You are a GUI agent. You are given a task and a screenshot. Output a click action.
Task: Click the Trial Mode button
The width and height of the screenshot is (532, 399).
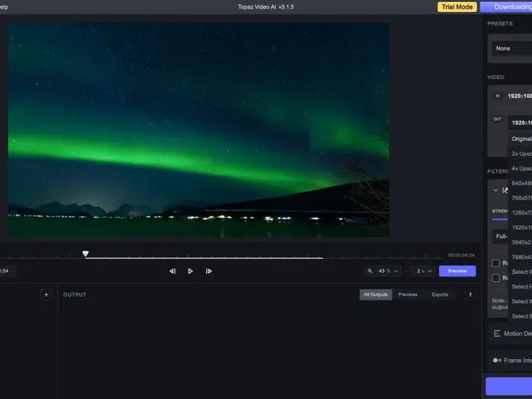[456, 7]
